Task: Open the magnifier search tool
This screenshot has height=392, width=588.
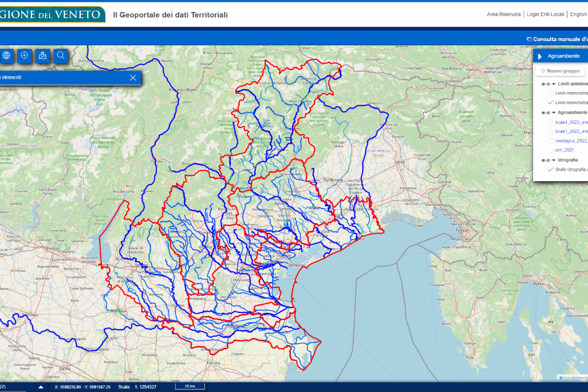Action: [61, 55]
